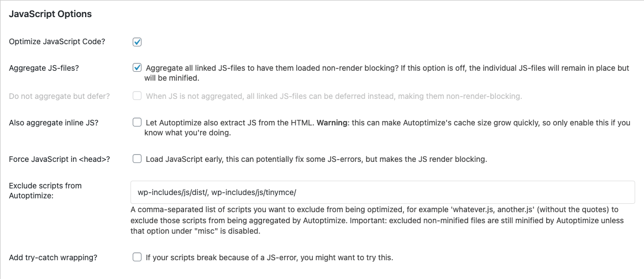The image size is (644, 279).
Task: Click the "Load JavaScript early" description text
Action: coord(316,159)
